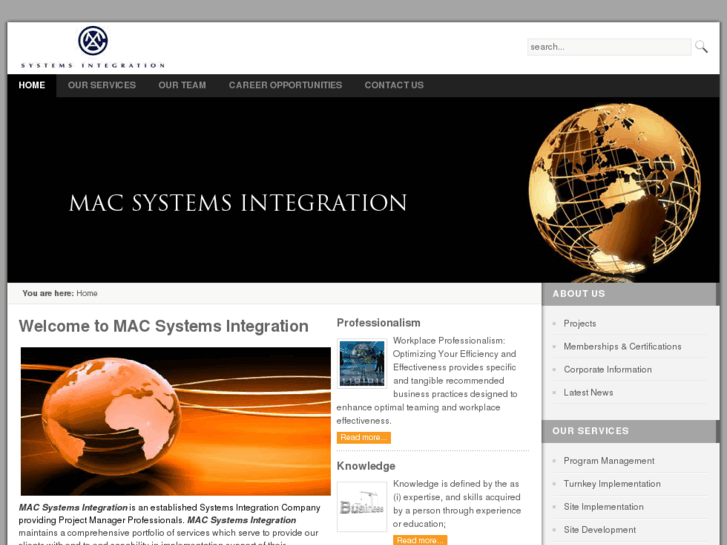Image resolution: width=727 pixels, height=545 pixels.
Task: Click the Welcome to MAC Systems Integration heading
Action: tap(163, 326)
